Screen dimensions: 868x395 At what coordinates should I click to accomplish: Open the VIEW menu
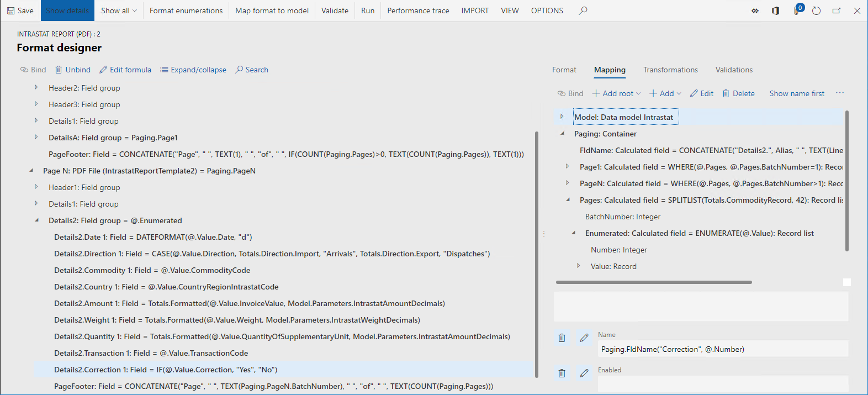[x=510, y=10]
